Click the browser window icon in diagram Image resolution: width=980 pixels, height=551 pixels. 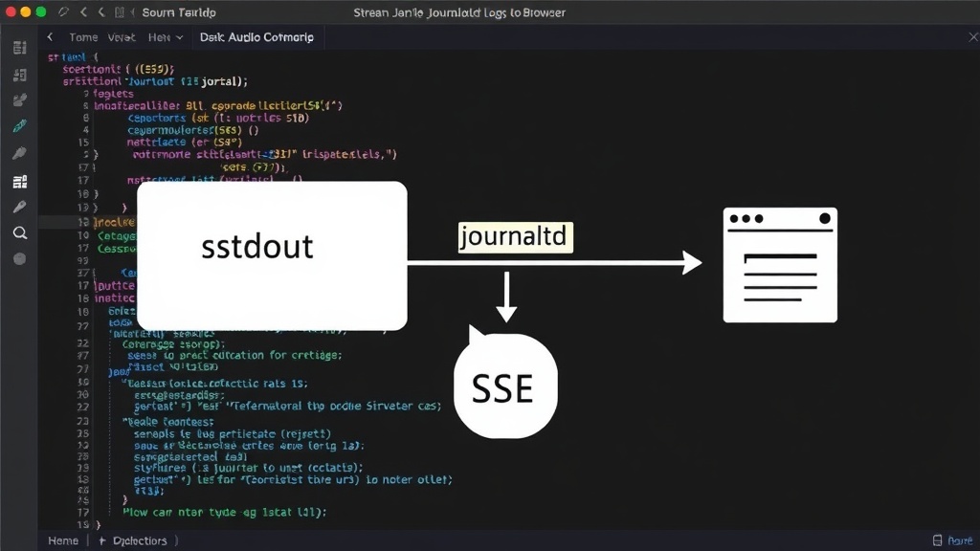(x=780, y=265)
